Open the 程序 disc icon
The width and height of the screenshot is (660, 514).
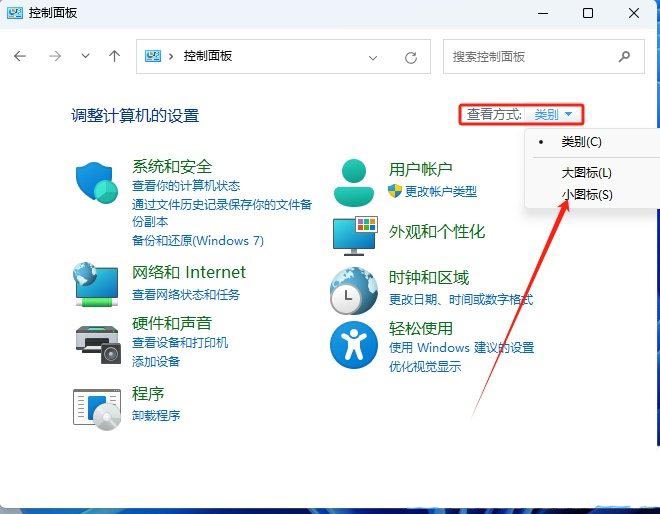pyautogui.click(x=97, y=409)
